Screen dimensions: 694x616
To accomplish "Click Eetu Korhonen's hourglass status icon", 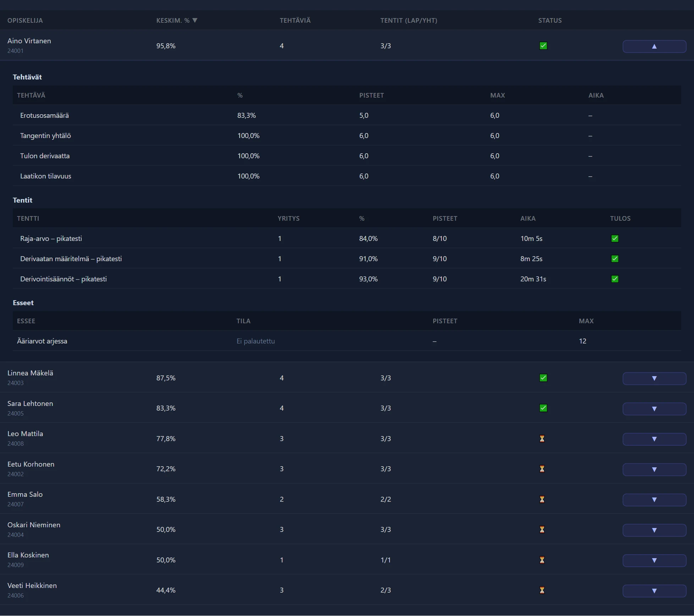I will coord(542,469).
